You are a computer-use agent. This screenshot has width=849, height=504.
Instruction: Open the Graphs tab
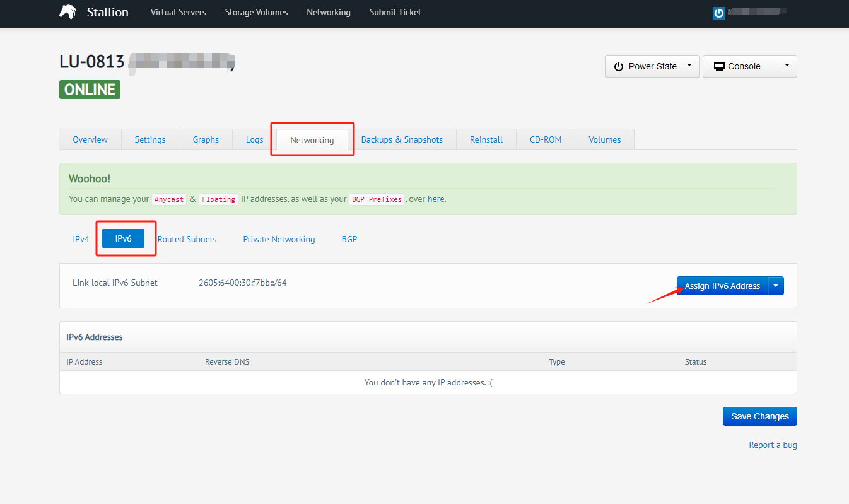point(206,139)
